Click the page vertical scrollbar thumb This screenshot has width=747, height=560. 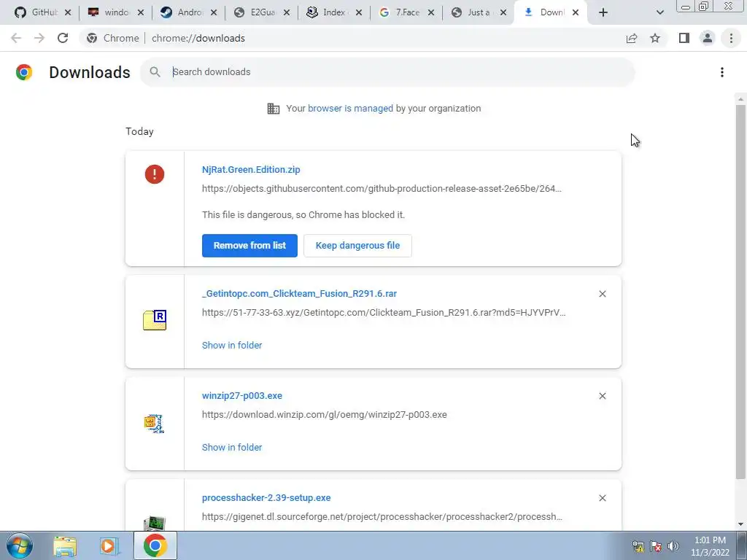[x=740, y=292]
